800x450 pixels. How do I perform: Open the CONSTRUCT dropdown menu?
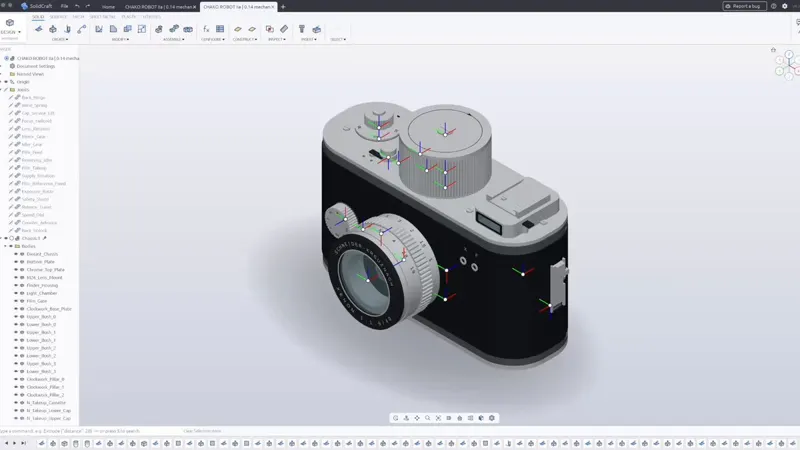pos(245,39)
